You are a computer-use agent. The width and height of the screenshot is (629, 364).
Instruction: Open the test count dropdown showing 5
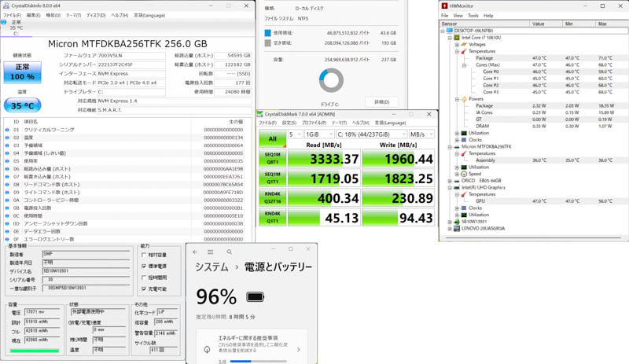(295, 134)
